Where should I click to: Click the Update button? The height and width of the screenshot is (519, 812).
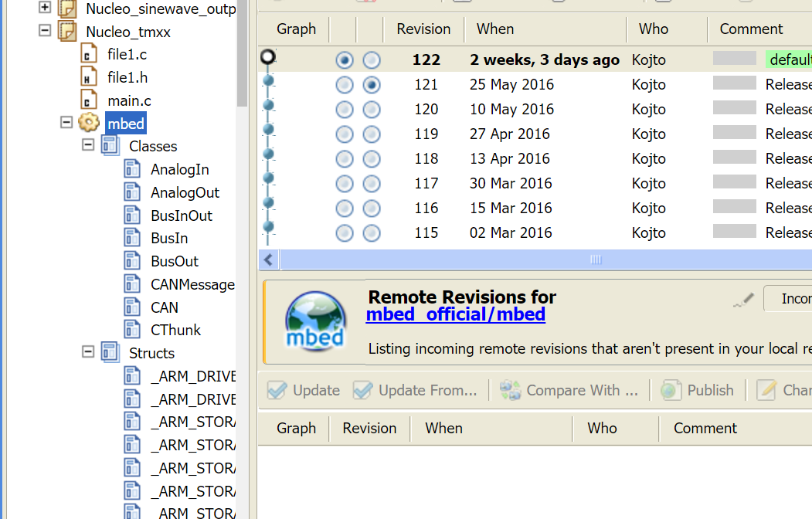click(303, 390)
